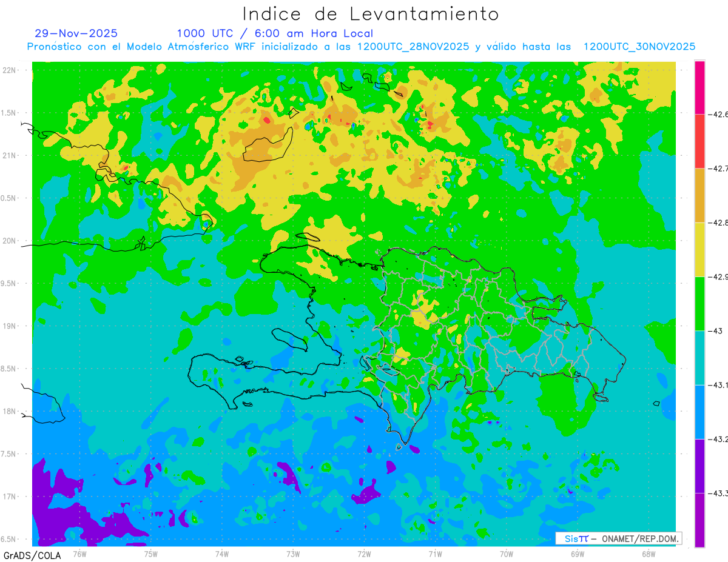Image resolution: width=728 pixels, height=562 pixels.
Task: Click the "76W" longitude label
Action: (80, 554)
